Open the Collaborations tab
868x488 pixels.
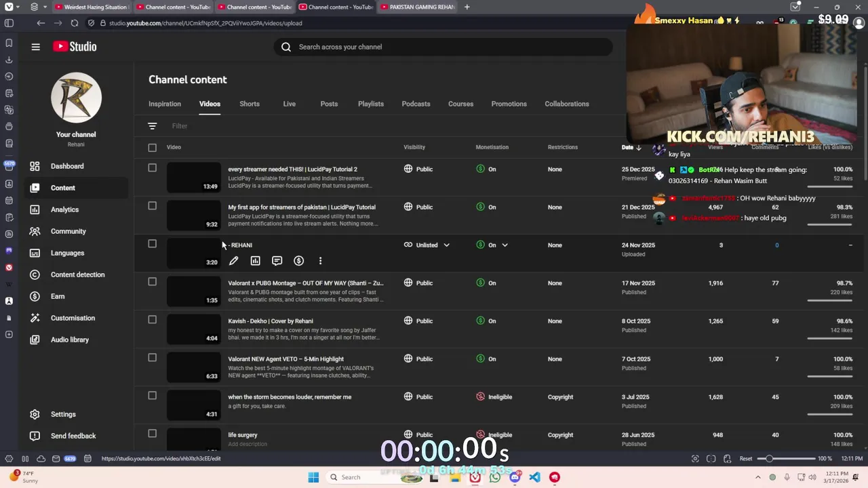pos(567,104)
